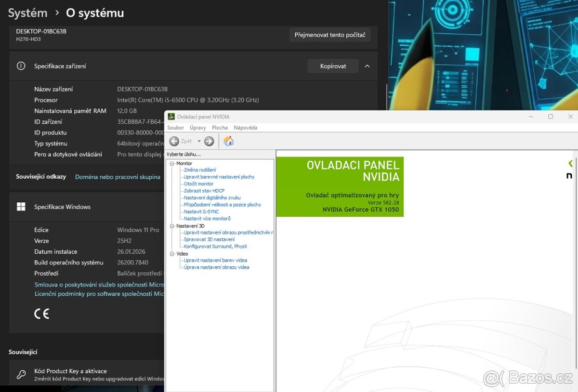Open the back history dropdown arrow
The width and height of the screenshot is (578, 392).
[199, 141]
